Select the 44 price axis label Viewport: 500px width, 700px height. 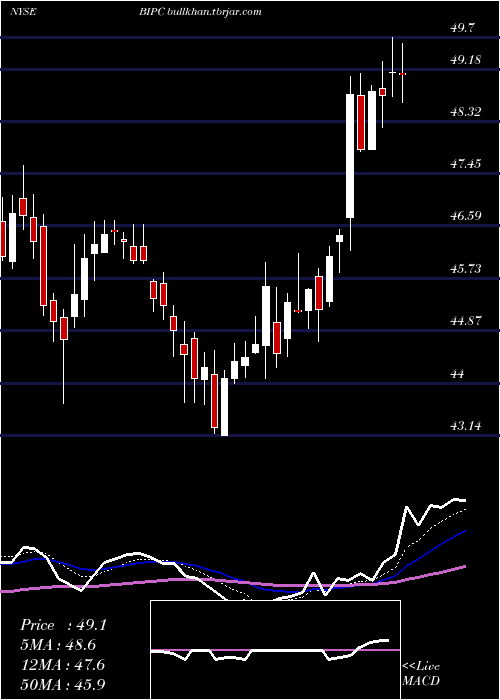pyautogui.click(x=458, y=374)
